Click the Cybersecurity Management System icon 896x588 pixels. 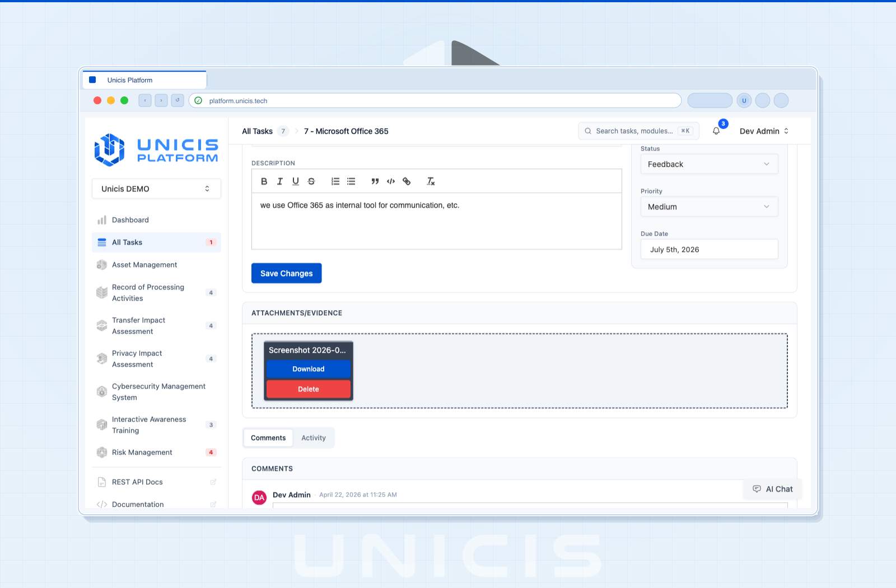[102, 391]
